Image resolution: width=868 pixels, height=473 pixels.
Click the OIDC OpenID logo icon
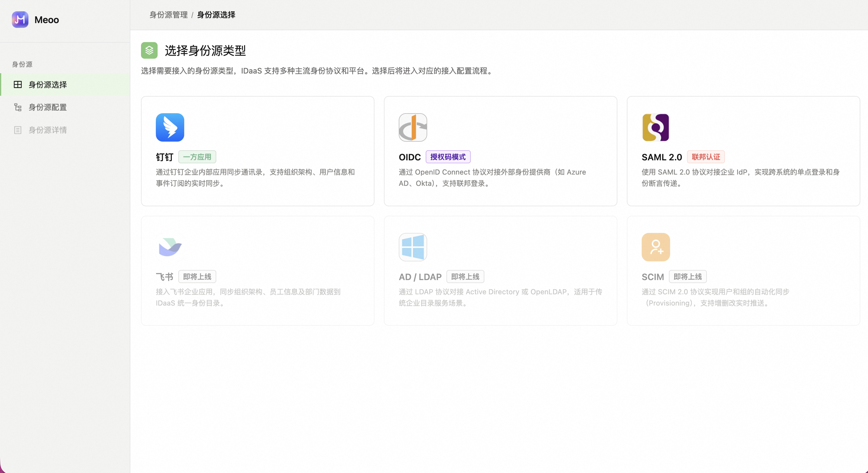413,127
